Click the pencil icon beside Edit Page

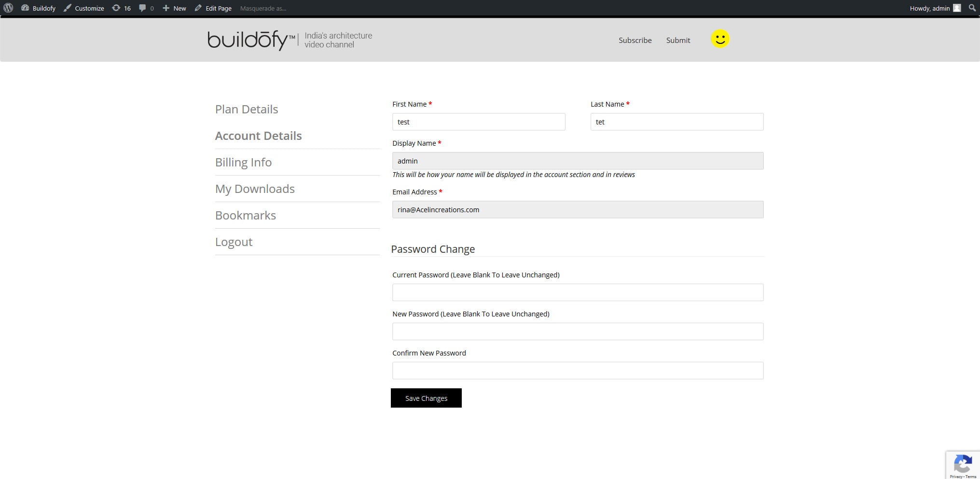click(197, 8)
